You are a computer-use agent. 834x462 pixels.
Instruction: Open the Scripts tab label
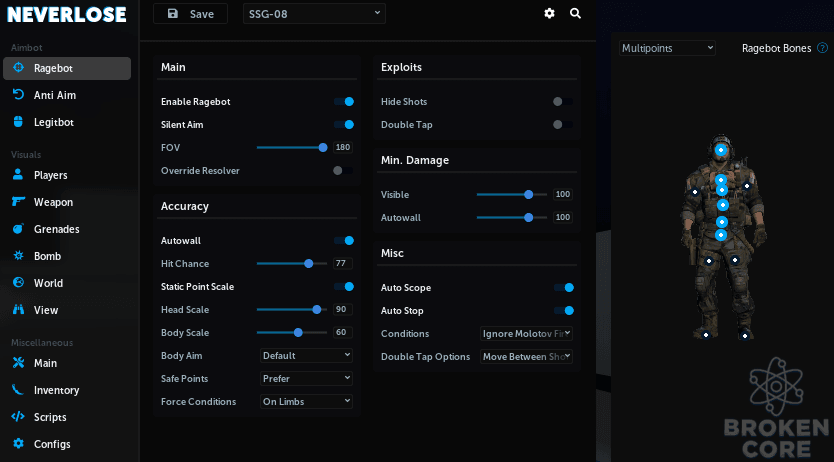[50, 417]
